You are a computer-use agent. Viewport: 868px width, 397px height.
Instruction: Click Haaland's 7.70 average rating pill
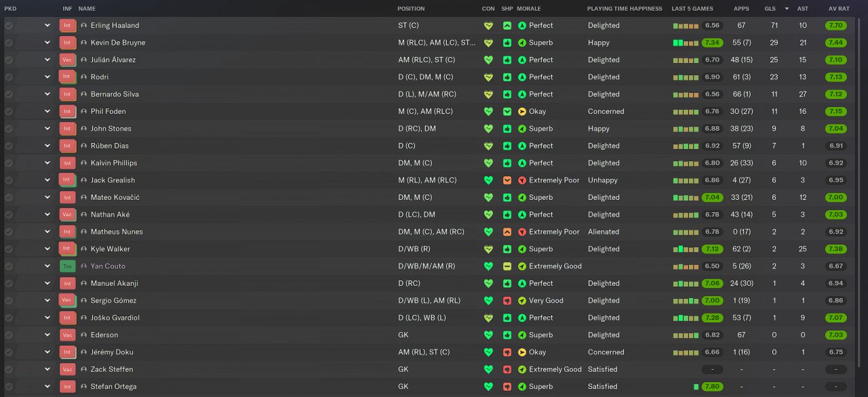click(836, 26)
